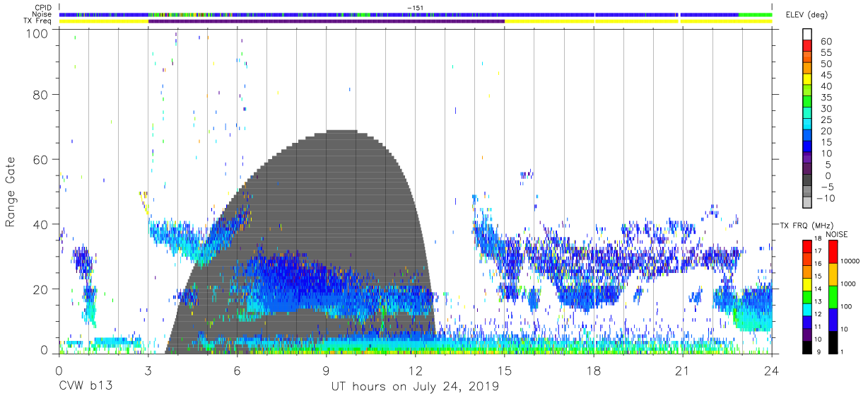The image size is (868, 401).
Task: Click the black bottom segment of NOISE colorbar
Action: pos(832,341)
